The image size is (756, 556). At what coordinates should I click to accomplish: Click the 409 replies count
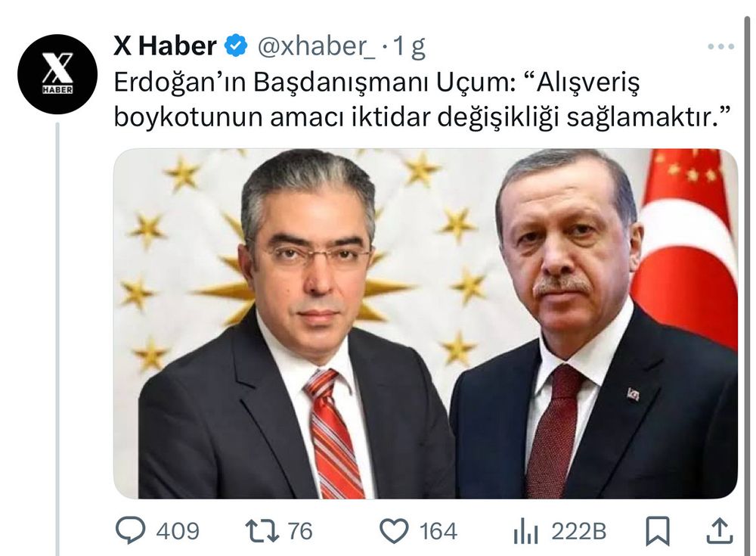coord(178,531)
